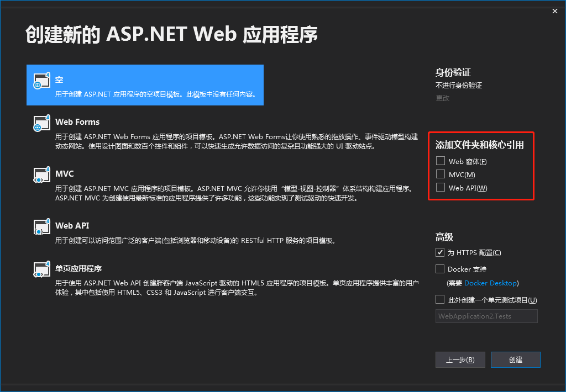Check the Web API(W) core reference checkbox
Image resolution: width=566 pixels, height=392 pixels.
point(441,188)
